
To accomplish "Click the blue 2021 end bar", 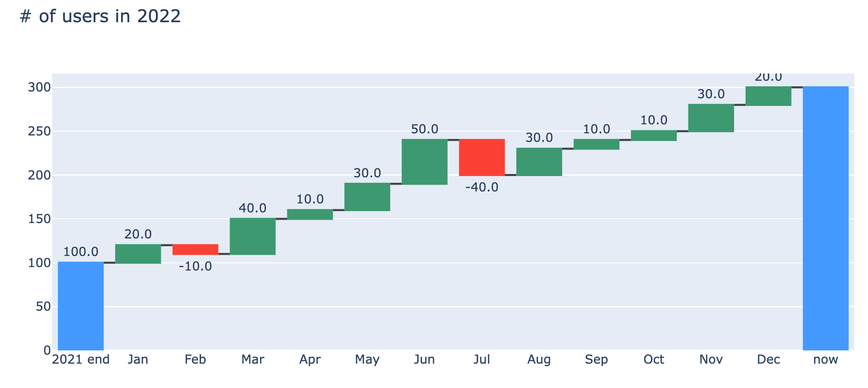I will (x=81, y=306).
